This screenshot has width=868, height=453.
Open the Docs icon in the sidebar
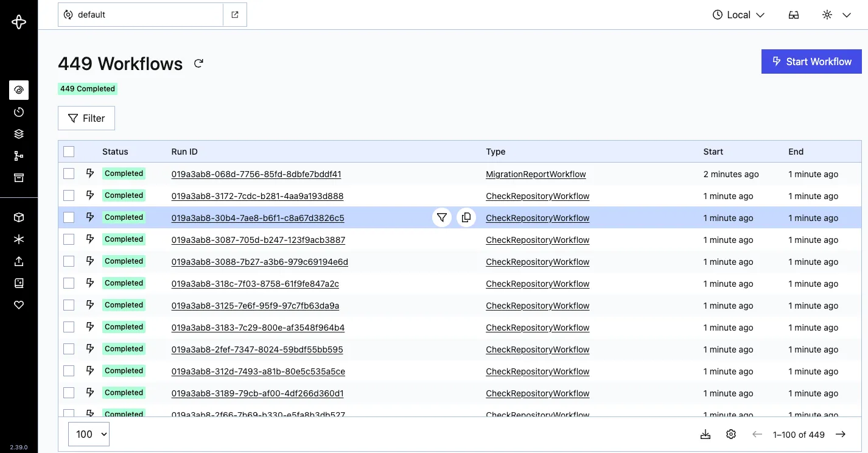point(19,283)
